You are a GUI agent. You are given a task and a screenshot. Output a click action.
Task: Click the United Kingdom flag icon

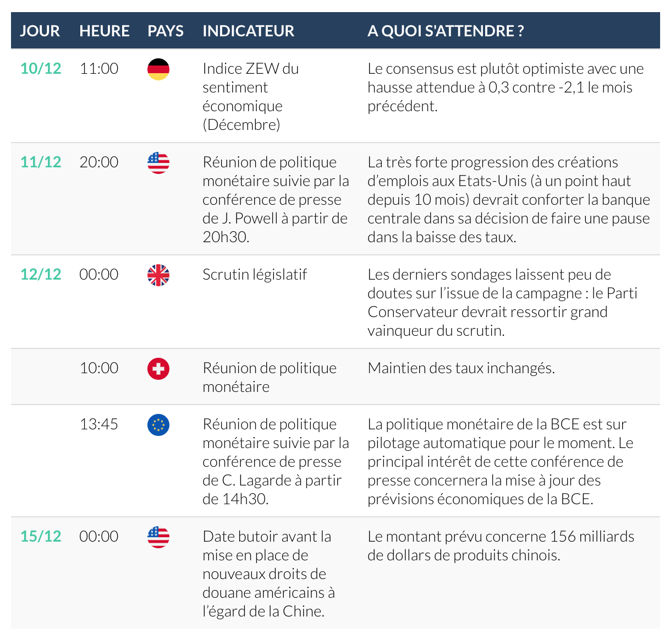click(158, 275)
